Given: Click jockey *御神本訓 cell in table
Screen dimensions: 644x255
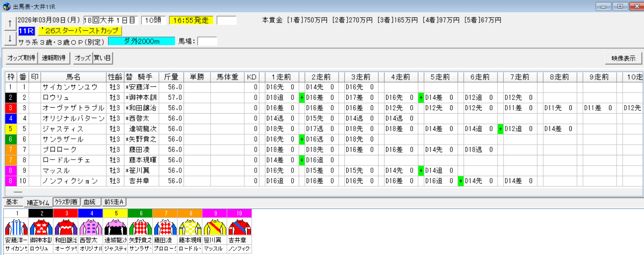Looking at the screenshot, I should (141, 98).
